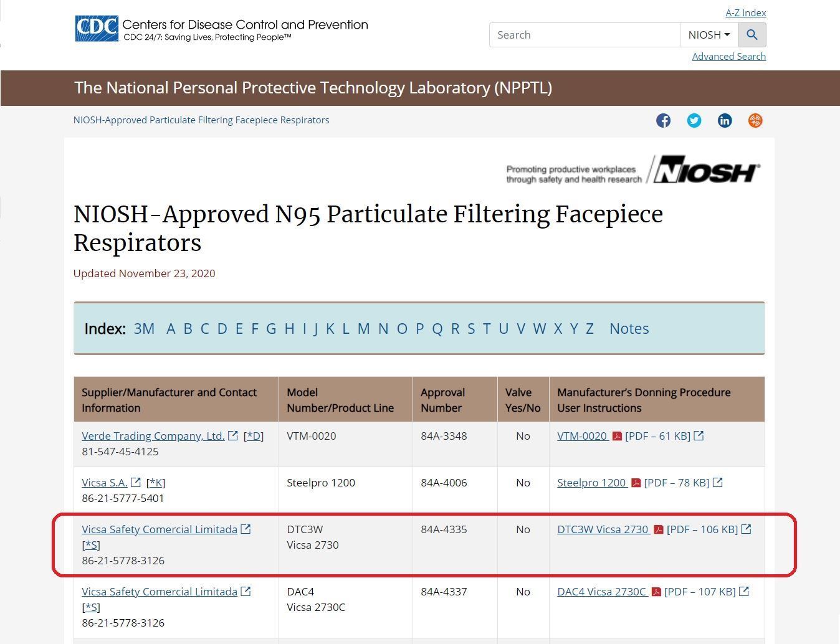Click the NIOSH logo image
Image resolution: width=840 pixels, height=644 pixels.
pyautogui.click(x=633, y=170)
